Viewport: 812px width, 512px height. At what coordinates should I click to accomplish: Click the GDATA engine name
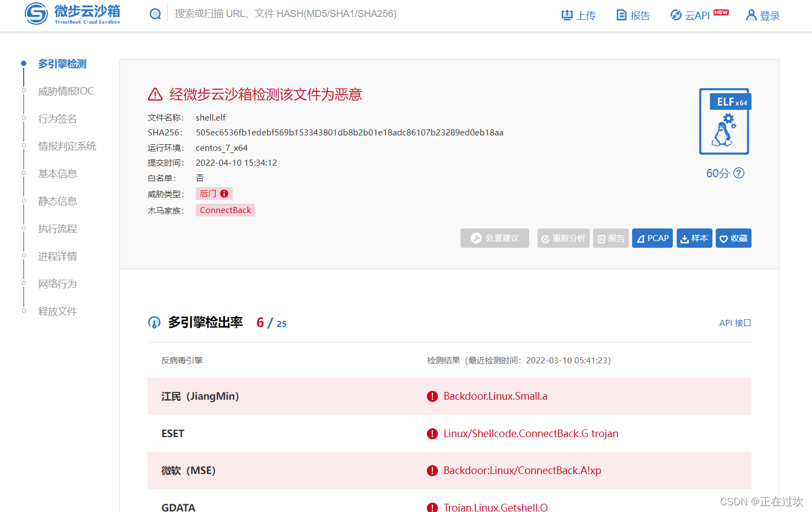(178, 507)
